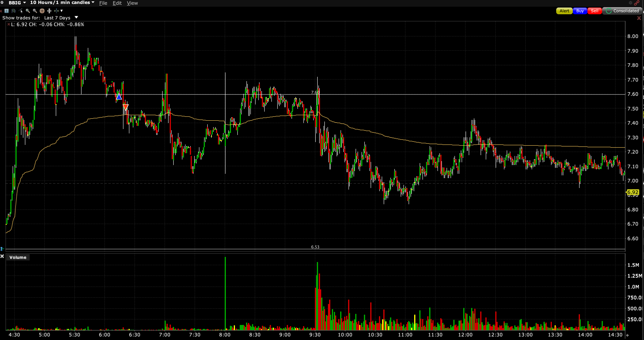Click the expand time axis icon
The width and height of the screenshot is (644, 340).
(x=49, y=11)
